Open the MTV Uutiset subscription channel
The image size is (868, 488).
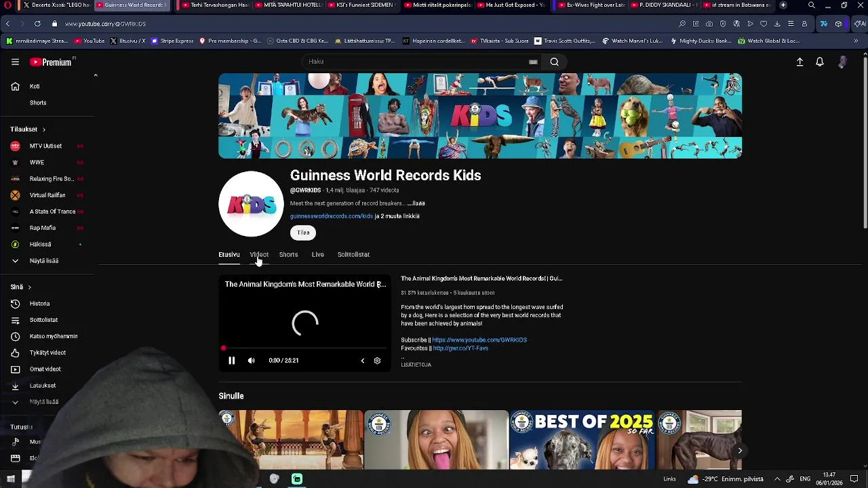[x=45, y=146]
